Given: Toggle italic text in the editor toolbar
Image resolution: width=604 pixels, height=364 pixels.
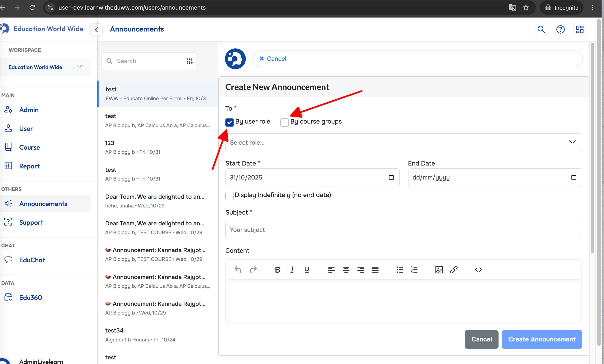Looking at the screenshot, I should point(292,270).
